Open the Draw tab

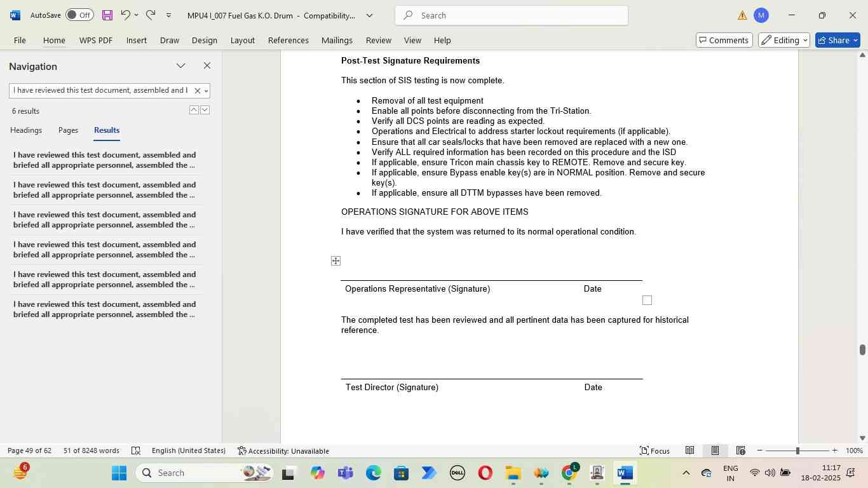point(170,40)
